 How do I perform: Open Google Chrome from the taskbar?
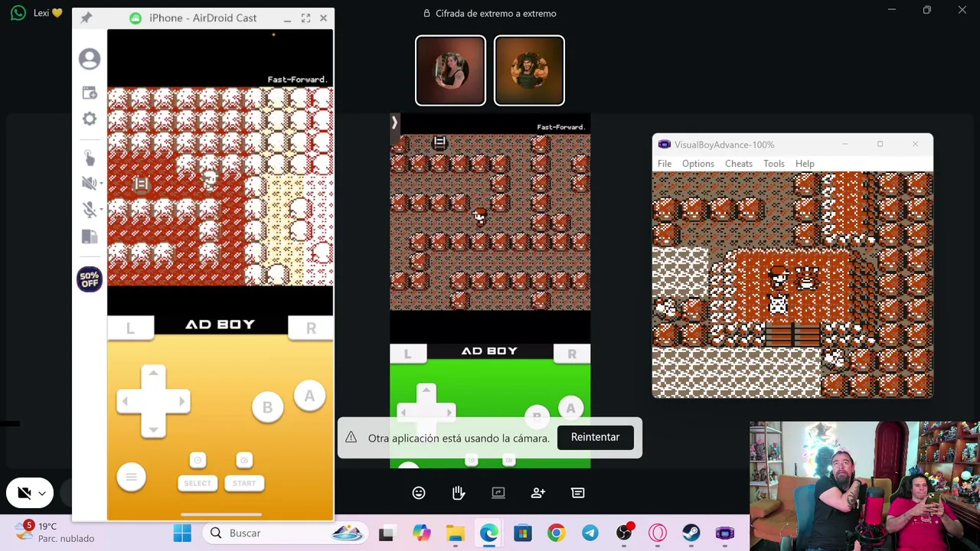click(x=556, y=533)
